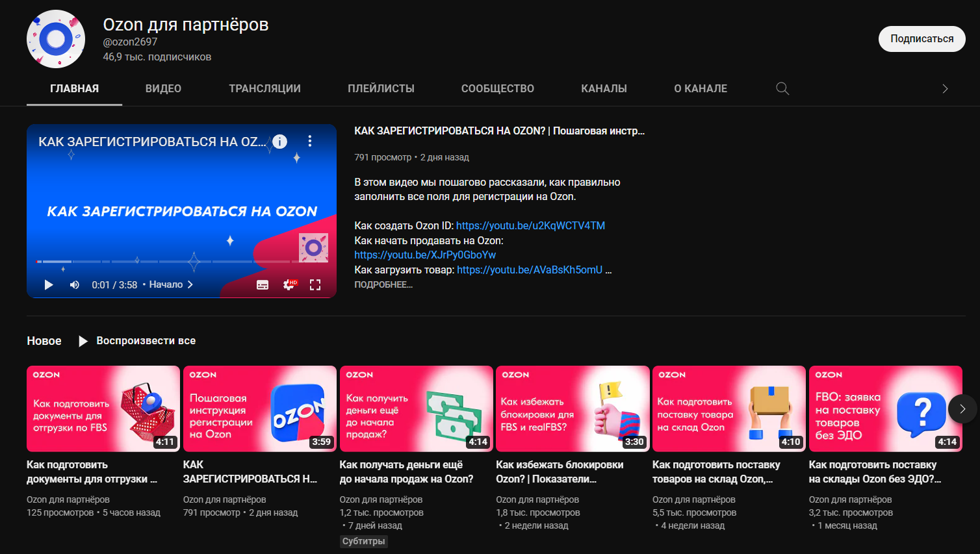Screen dimensions: 980x554
Task: Click the channel handle '@ozon2697'
Action: (130, 42)
